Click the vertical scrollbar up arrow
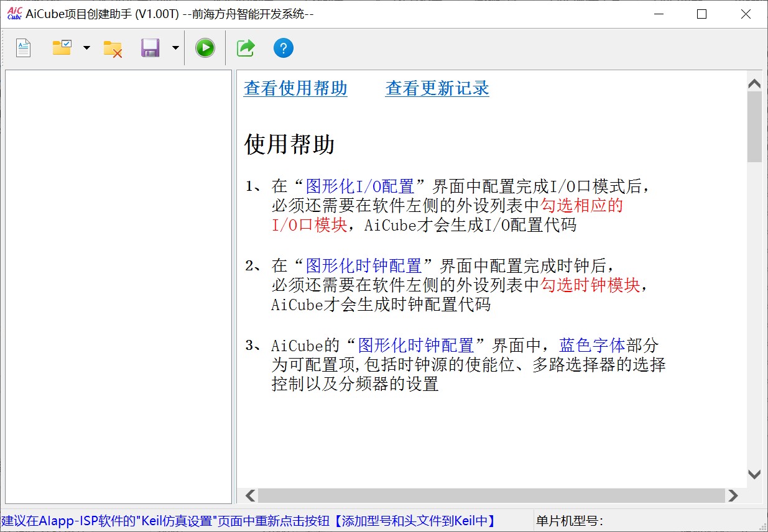 coord(754,83)
